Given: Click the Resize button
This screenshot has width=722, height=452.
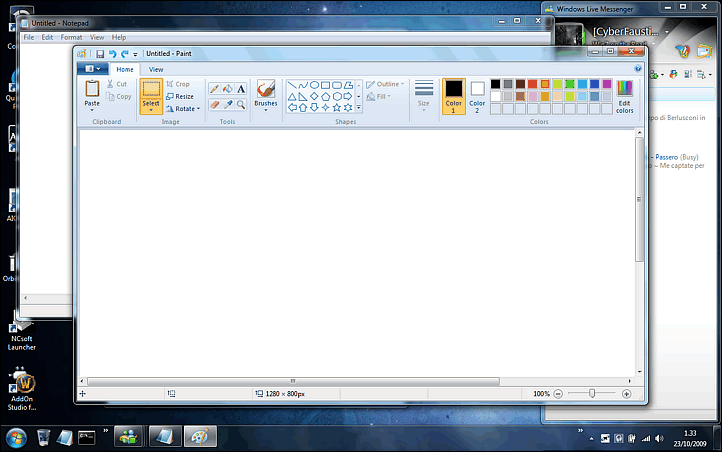Looking at the screenshot, I should point(180,97).
